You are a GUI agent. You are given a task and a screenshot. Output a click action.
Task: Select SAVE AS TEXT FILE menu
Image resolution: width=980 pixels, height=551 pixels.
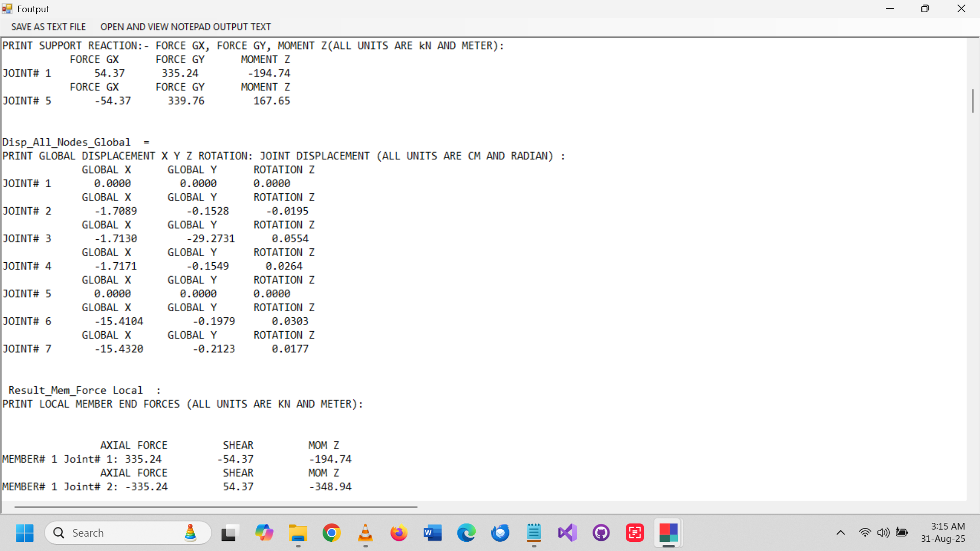click(x=48, y=27)
